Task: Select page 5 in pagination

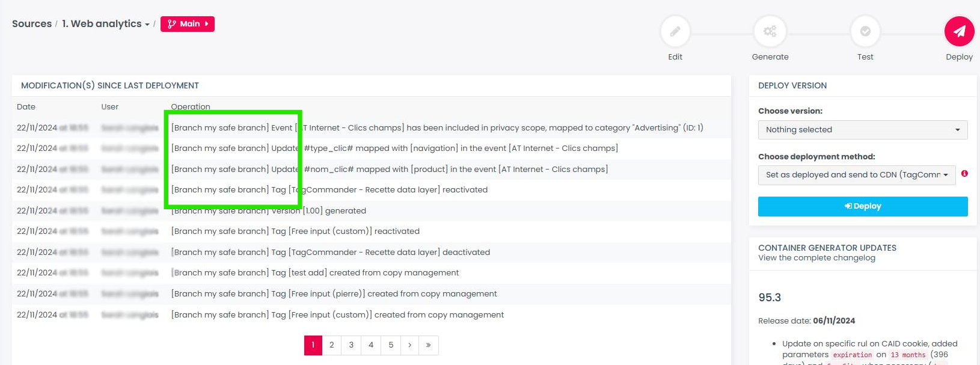Action: (x=391, y=345)
